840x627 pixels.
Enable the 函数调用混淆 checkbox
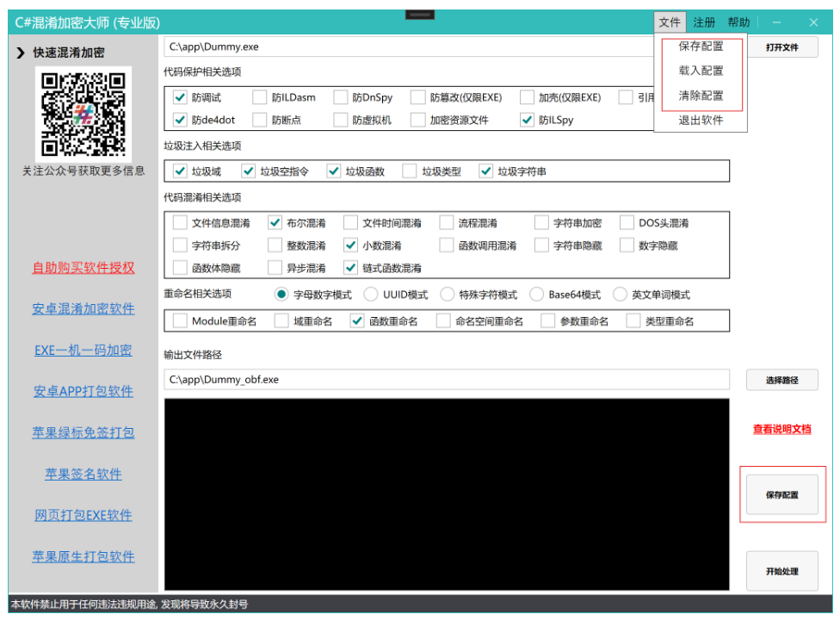[446, 245]
